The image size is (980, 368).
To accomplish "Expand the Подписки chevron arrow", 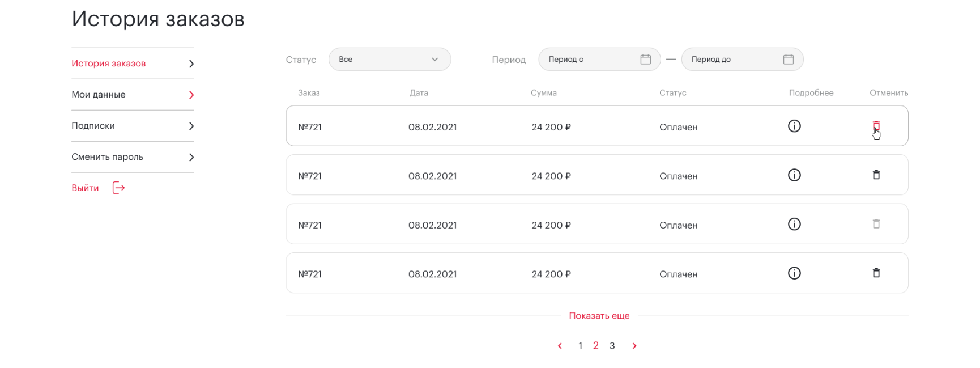I will point(191,126).
